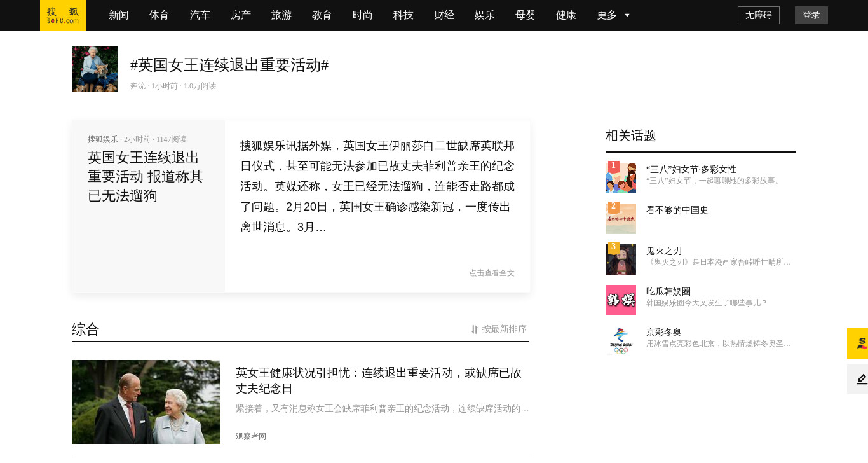Select the 科技 channel
Screen dimensions: 868x463
click(x=403, y=15)
